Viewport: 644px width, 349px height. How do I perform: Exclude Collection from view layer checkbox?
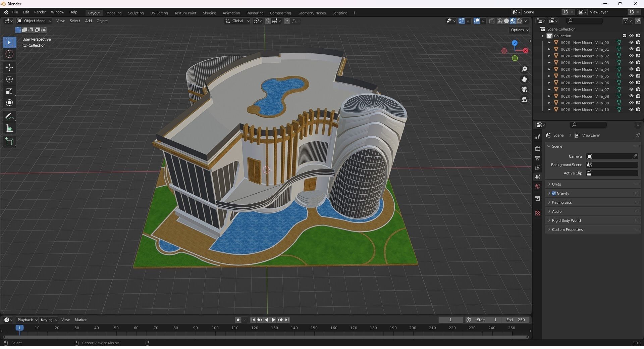[625, 36]
